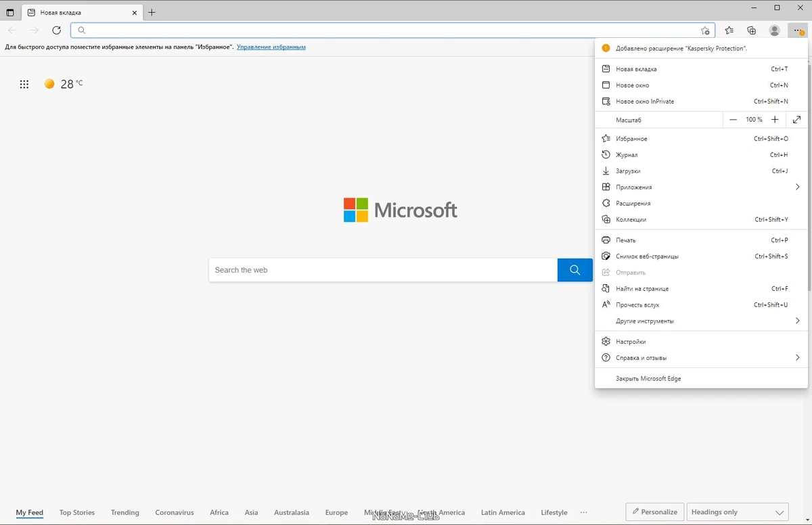
Task: Select the Asia feed tab
Action: pos(252,513)
